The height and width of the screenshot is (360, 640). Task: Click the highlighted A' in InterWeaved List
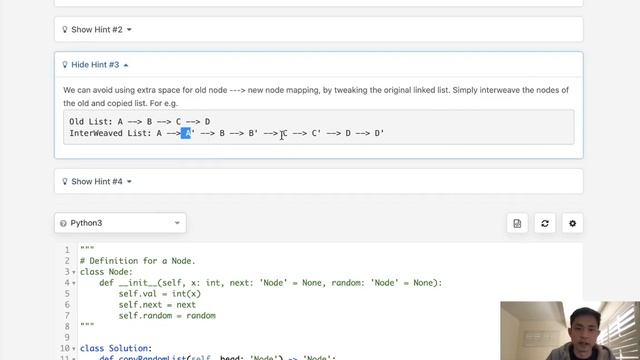click(186, 133)
